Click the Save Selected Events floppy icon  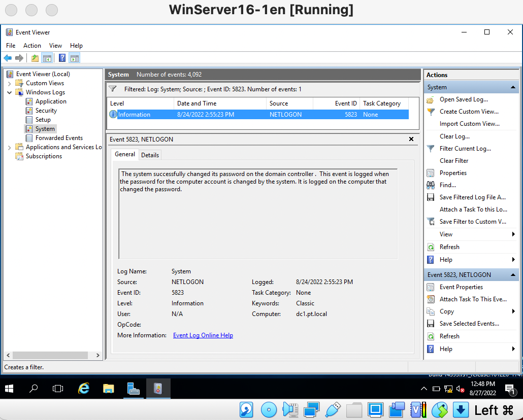(x=431, y=324)
